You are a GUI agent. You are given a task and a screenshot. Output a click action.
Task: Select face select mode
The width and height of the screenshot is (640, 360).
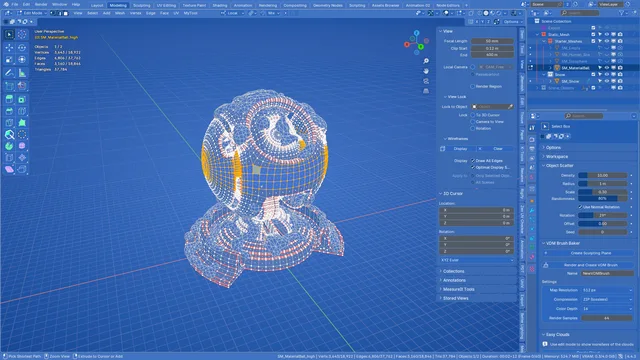[65, 13]
